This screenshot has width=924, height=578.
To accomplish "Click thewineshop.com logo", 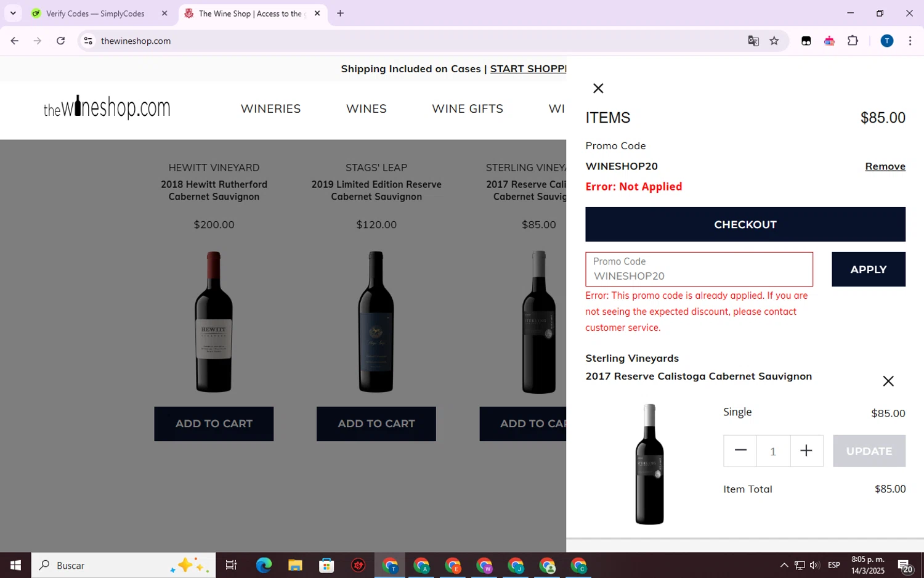I will 107,108.
